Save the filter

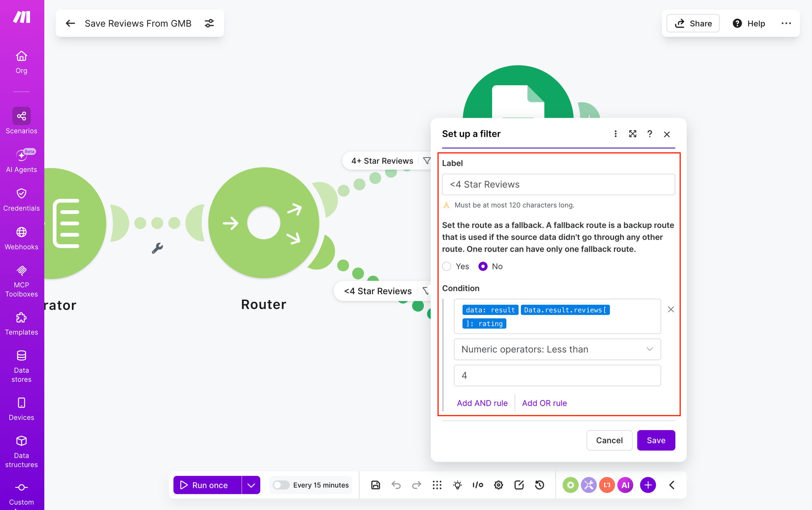pos(656,440)
